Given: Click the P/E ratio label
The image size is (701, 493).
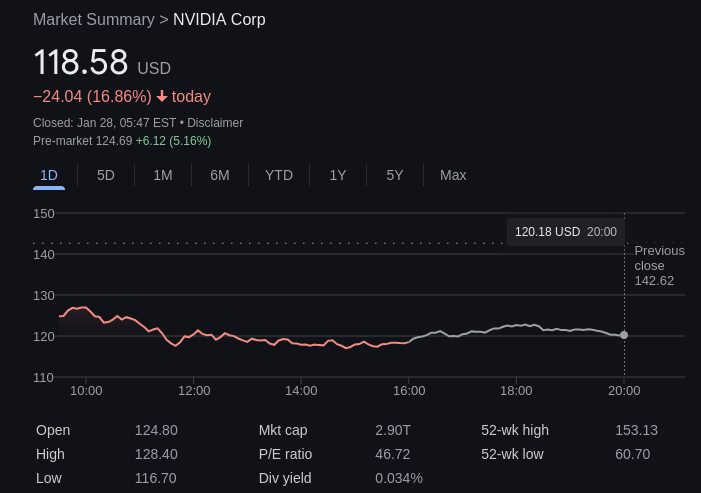Looking at the screenshot, I should pyautogui.click(x=285, y=455).
